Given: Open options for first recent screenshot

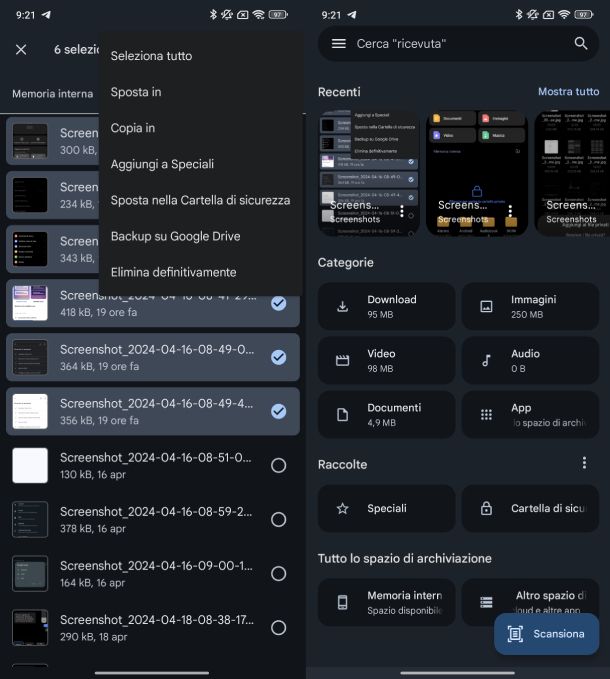Looking at the screenshot, I should tap(402, 211).
